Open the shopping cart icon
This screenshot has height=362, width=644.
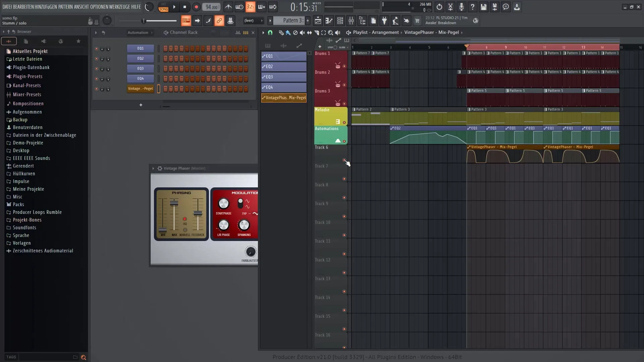coord(417,21)
